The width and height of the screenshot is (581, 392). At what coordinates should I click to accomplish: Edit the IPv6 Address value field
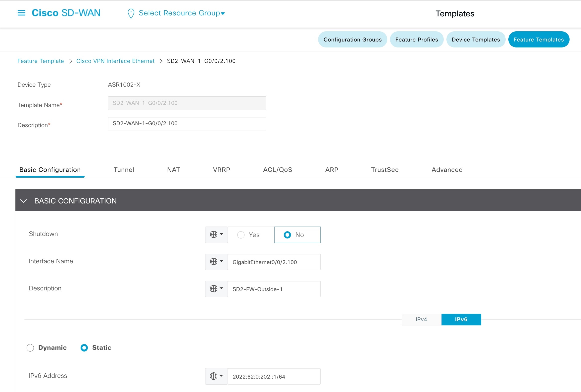coord(274,377)
